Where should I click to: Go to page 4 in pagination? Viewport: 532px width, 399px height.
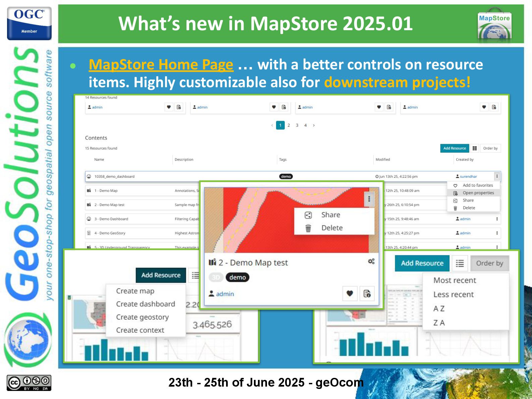[305, 125]
